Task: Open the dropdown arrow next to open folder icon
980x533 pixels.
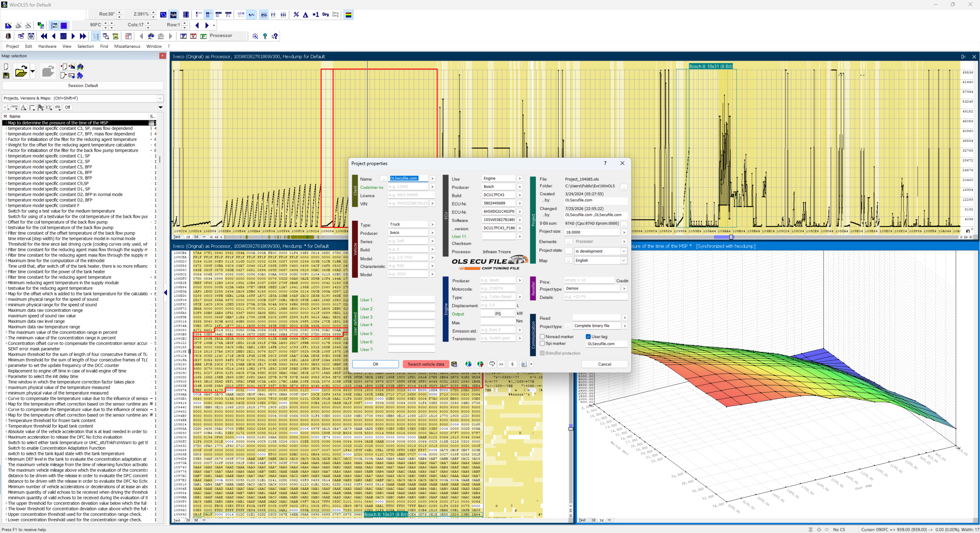Action: (33, 71)
